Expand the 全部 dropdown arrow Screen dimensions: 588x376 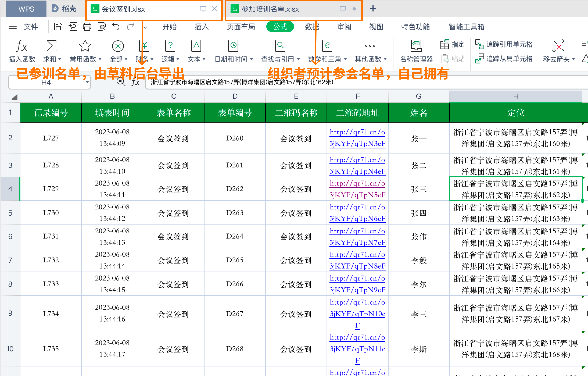pyautogui.click(x=126, y=59)
